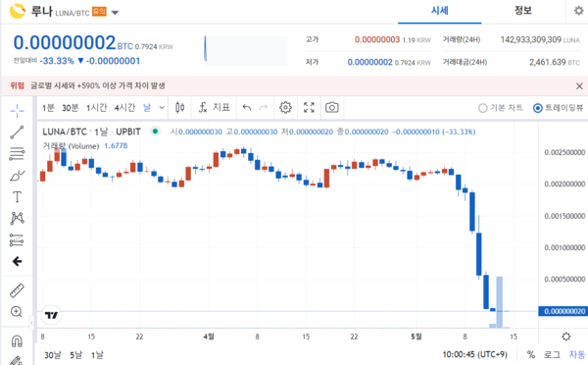Toggle 자동 auto scale
The image size is (588, 365).
[x=577, y=354]
